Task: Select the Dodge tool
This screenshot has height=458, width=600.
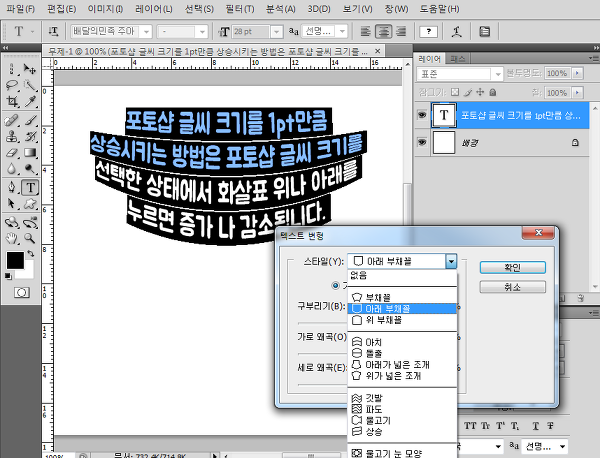Action: point(30,169)
